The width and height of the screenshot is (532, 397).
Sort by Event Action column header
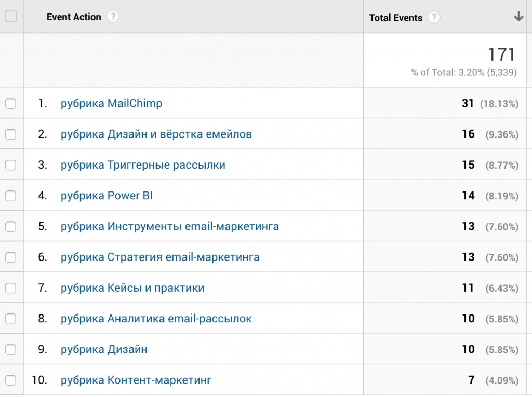[74, 17]
